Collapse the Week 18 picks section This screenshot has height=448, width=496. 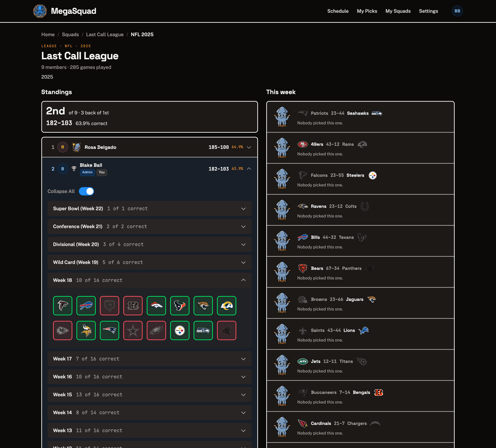coord(150,280)
